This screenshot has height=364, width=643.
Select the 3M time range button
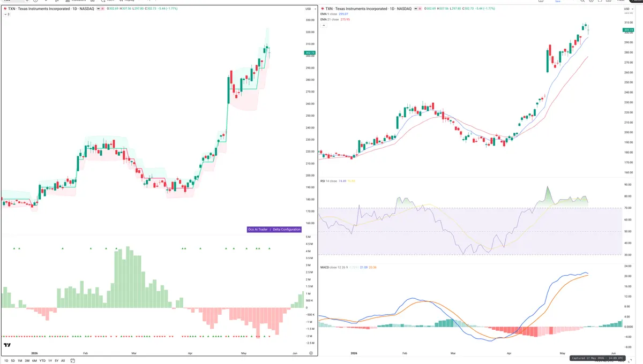tap(27, 361)
